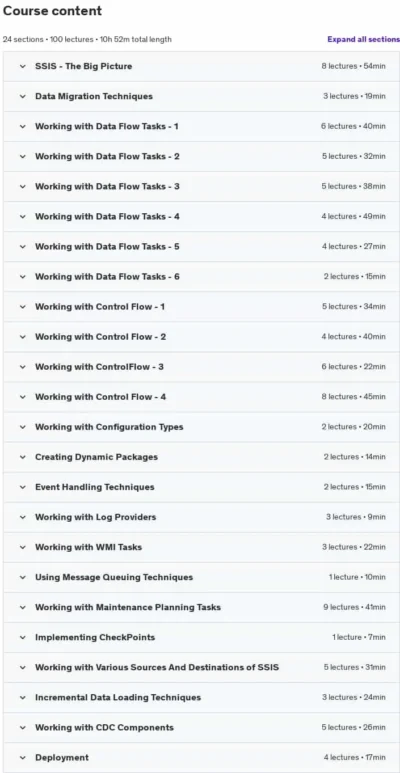Click the Expand all sections link
The height and width of the screenshot is (773, 400).
coord(364,39)
